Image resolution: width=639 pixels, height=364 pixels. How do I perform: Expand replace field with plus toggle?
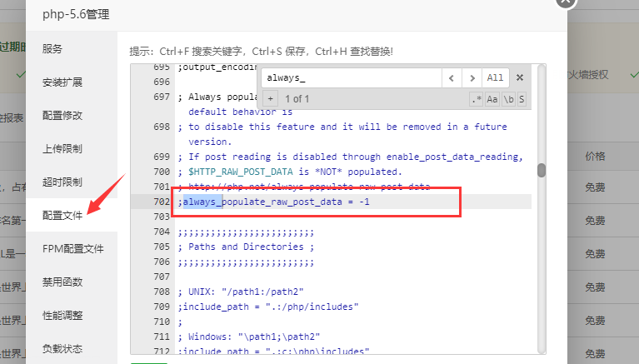click(270, 98)
